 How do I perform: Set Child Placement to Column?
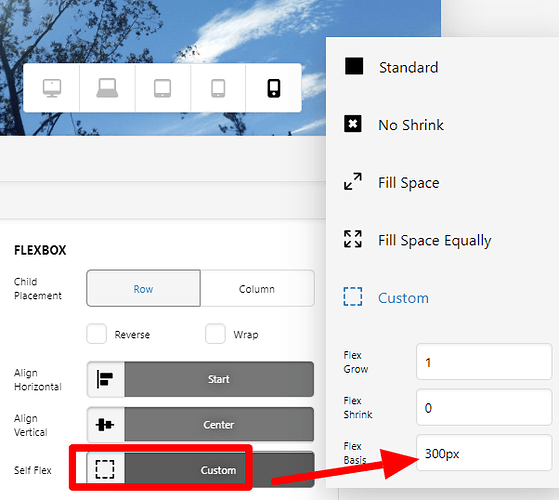point(257,288)
